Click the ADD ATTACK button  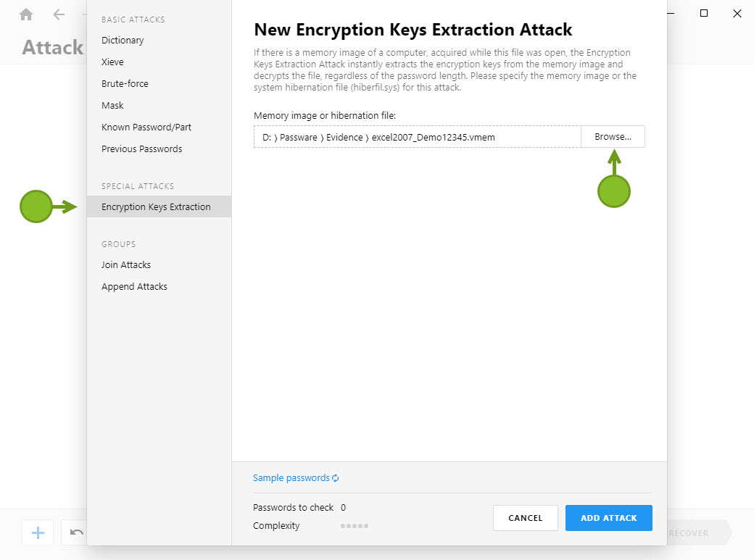[x=609, y=518]
